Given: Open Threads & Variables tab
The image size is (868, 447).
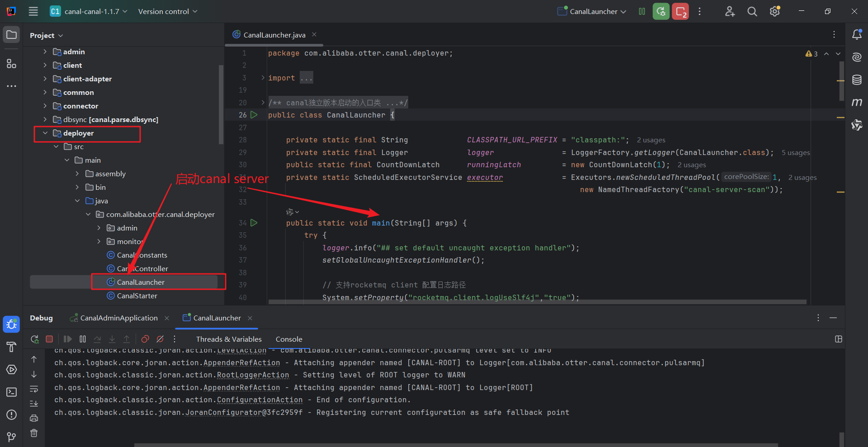Looking at the screenshot, I should pos(229,339).
